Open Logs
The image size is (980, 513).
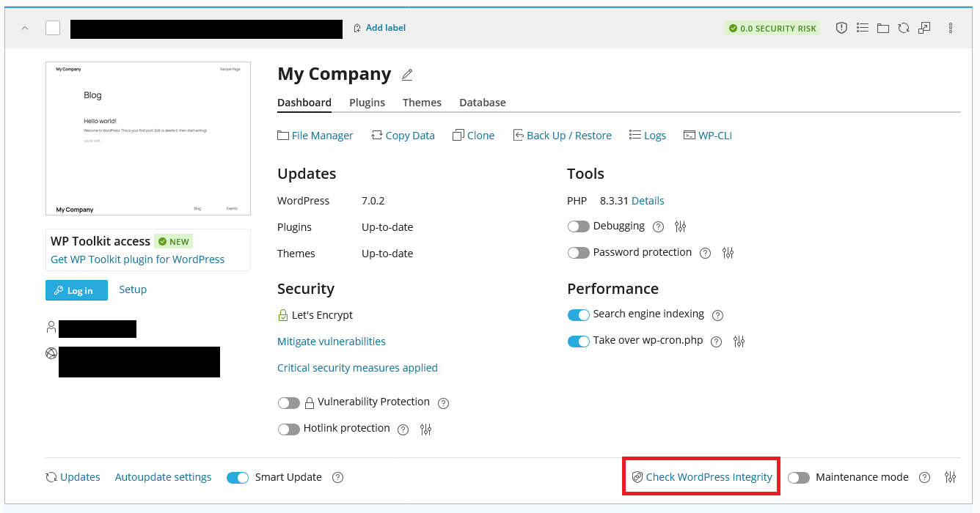click(648, 136)
